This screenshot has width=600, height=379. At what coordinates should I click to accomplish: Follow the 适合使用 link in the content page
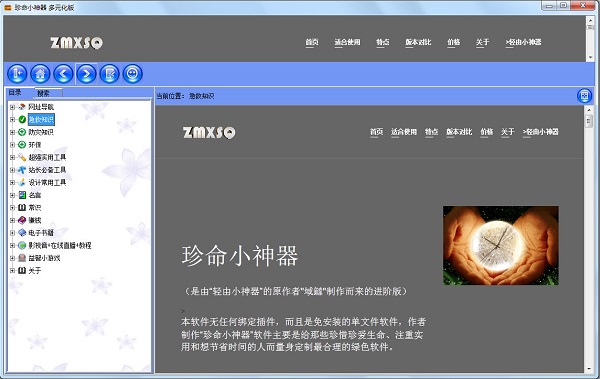[404, 132]
